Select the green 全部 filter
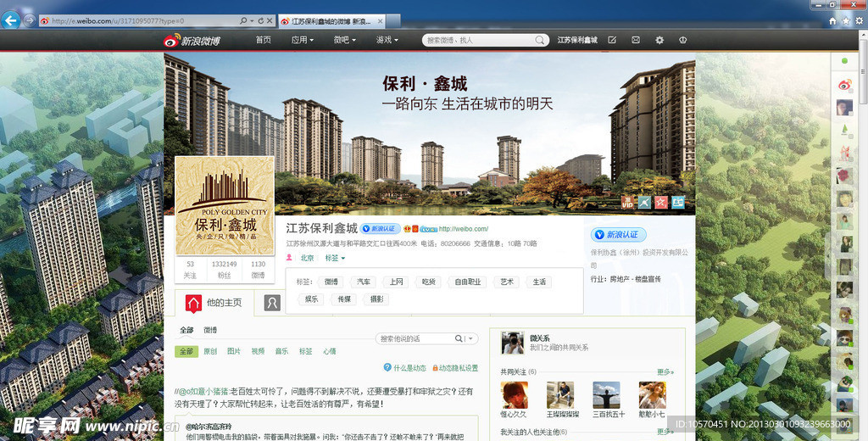This screenshot has width=868, height=441. coord(186,351)
